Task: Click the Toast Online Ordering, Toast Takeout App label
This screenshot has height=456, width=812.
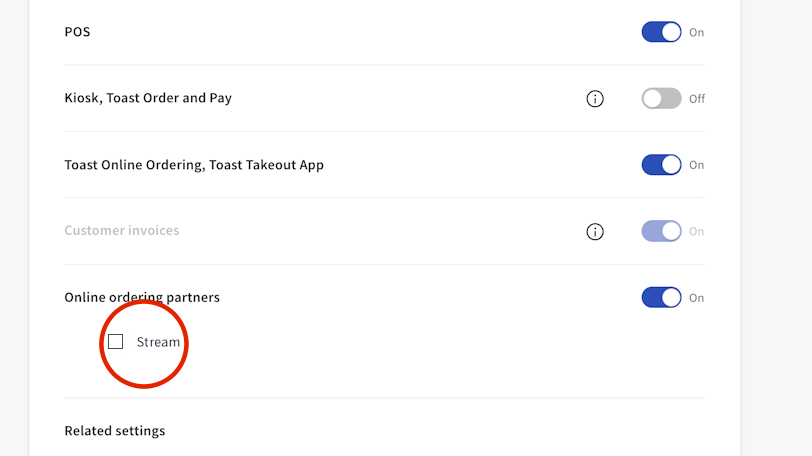Action: click(194, 165)
